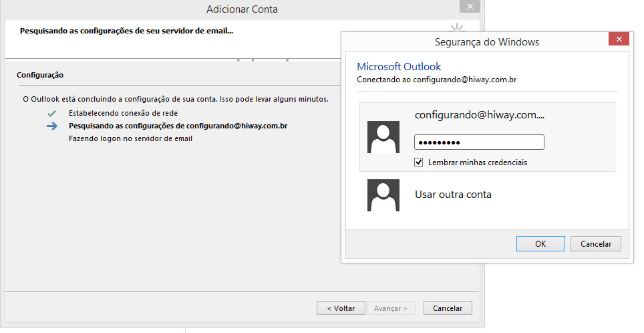Click the avatar icon next to Usar outra conta
This screenshot has width=644, height=333.
pos(383,195)
